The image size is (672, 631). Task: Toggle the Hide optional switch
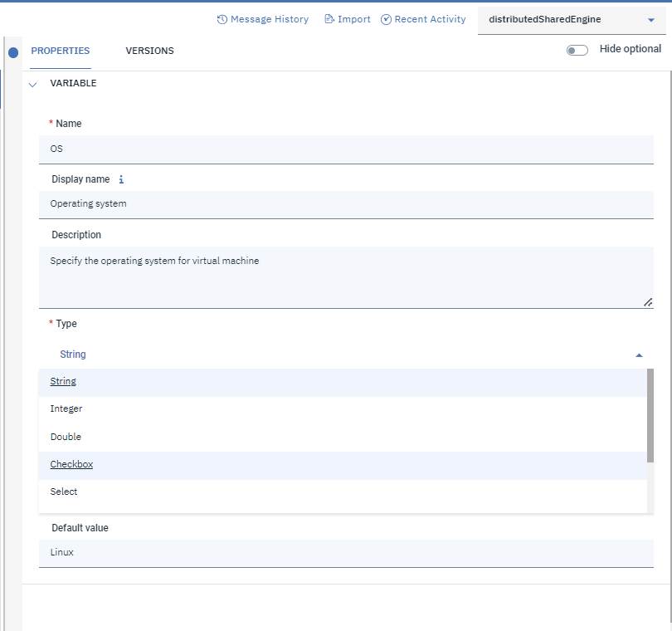(577, 50)
